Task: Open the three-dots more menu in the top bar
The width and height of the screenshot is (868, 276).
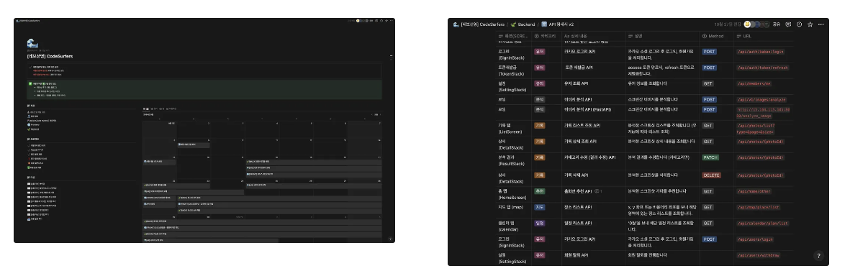Action: [x=820, y=24]
